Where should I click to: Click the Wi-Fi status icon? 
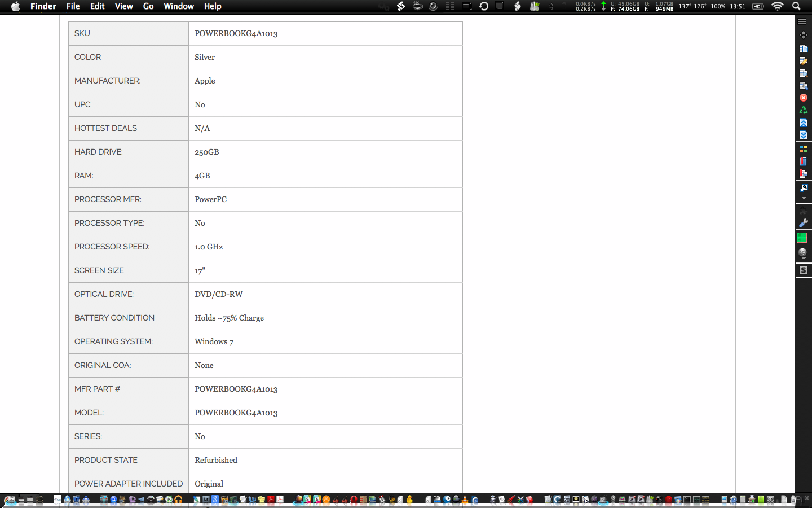click(x=778, y=6)
